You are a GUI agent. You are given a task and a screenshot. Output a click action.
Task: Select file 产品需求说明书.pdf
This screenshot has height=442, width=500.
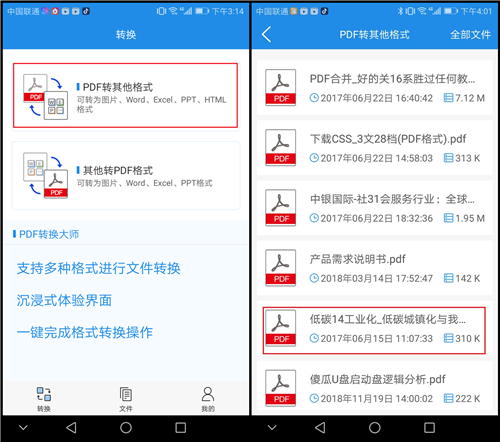click(375, 268)
